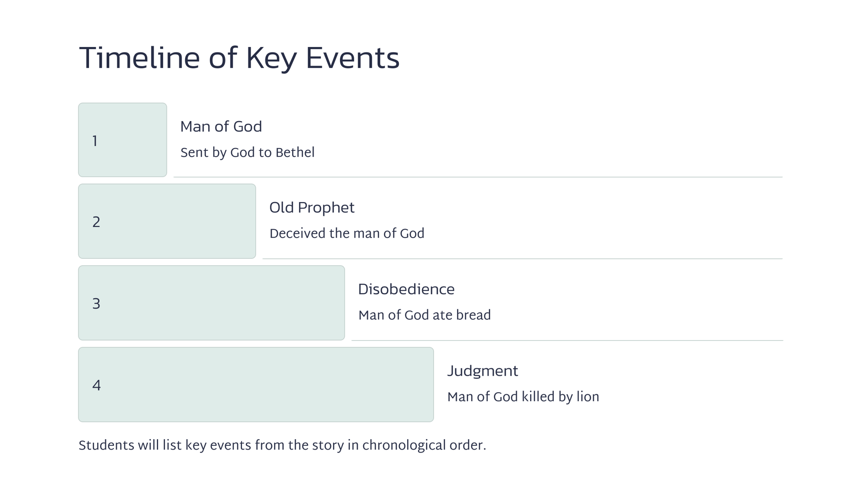
Task: Click the Deceived the man of God text
Action: pyautogui.click(x=347, y=233)
